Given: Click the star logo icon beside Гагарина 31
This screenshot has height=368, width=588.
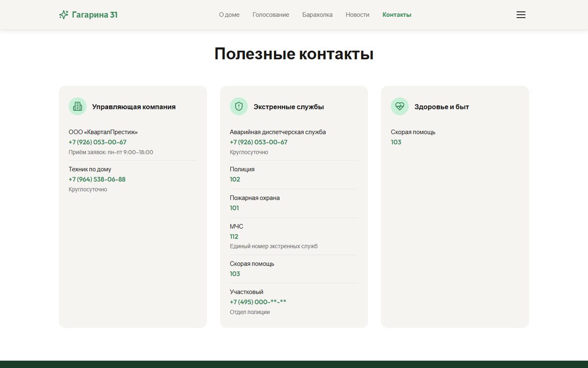Looking at the screenshot, I should click(x=64, y=15).
